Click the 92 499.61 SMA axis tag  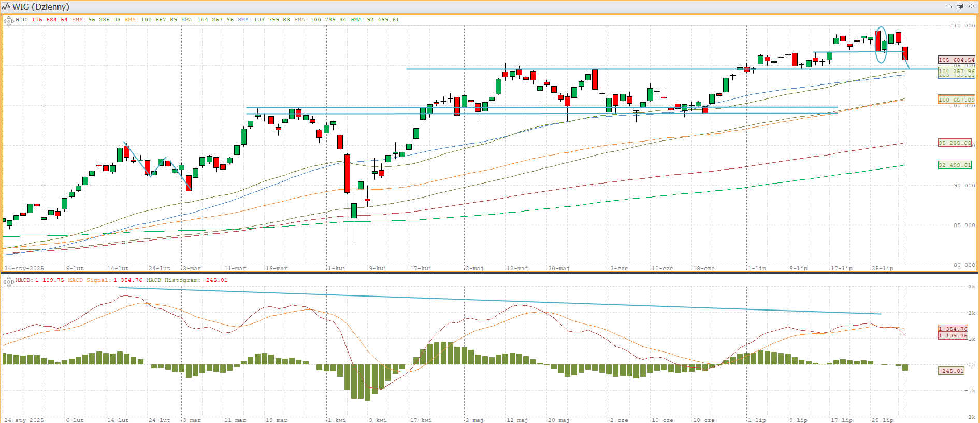pos(955,165)
